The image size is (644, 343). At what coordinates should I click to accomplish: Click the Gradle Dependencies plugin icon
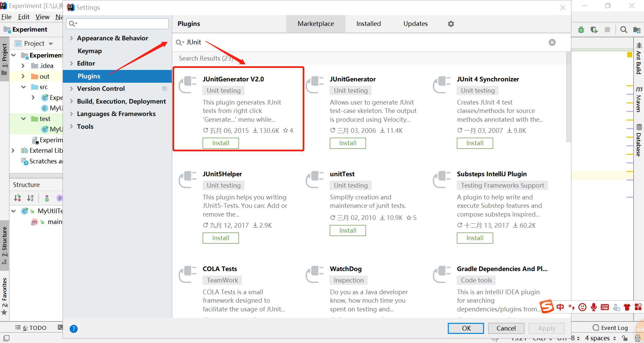(442, 274)
